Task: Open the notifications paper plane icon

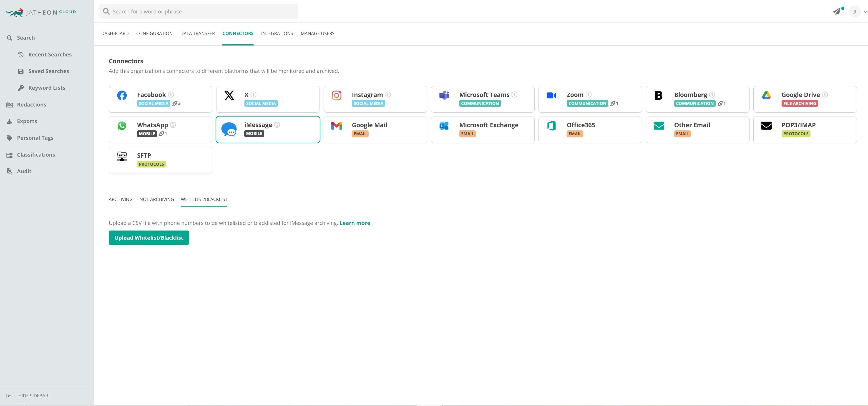Action: (837, 11)
